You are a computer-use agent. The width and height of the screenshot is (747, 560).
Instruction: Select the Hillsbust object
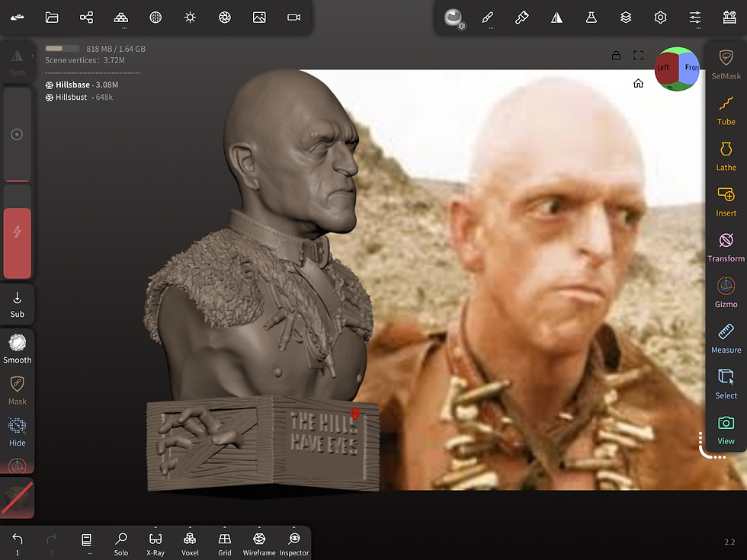pos(79,98)
